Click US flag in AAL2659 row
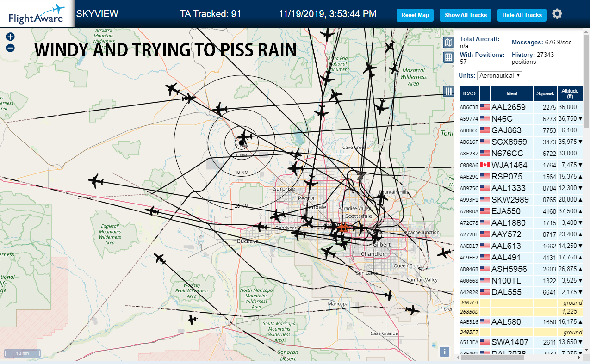 [x=485, y=107]
